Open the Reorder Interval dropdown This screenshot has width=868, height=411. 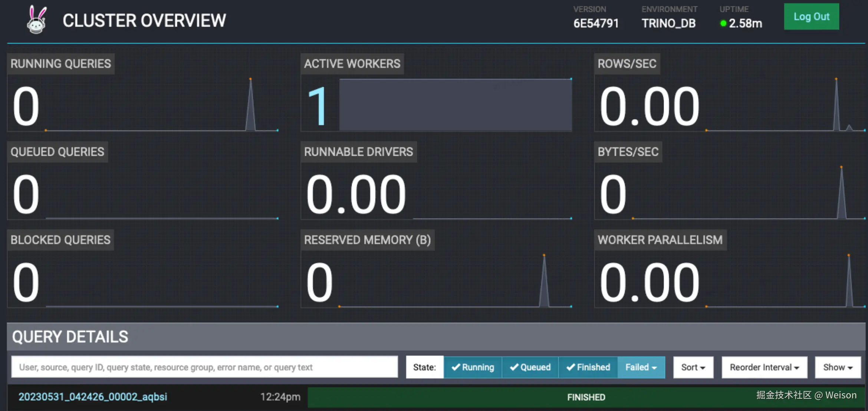coord(764,367)
